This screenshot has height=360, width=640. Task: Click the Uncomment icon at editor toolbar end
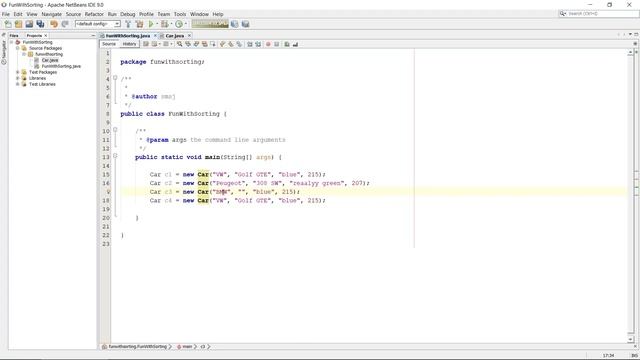coord(295,44)
